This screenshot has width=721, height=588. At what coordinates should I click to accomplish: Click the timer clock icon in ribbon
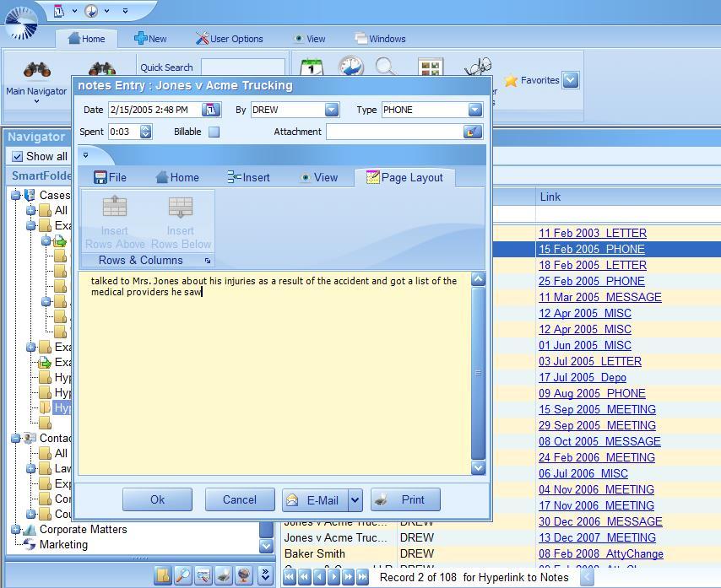coord(351,66)
